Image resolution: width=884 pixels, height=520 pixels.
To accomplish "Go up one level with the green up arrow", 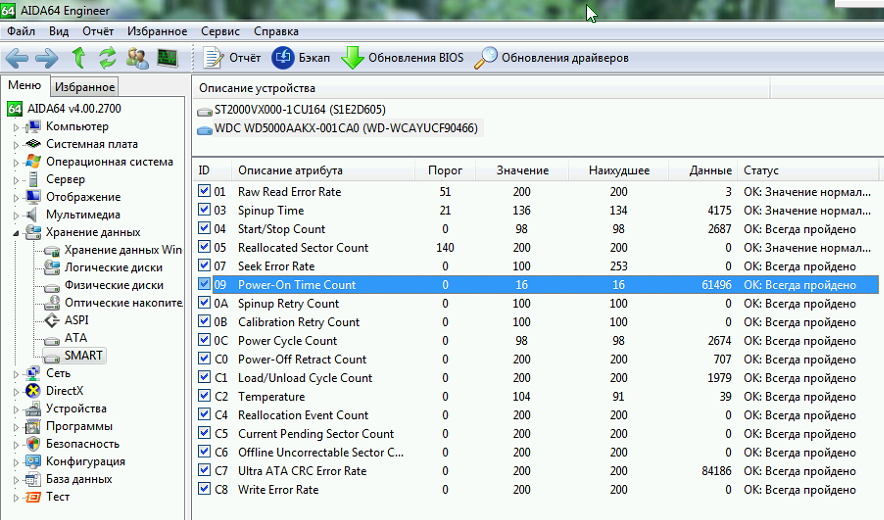I will (78, 58).
